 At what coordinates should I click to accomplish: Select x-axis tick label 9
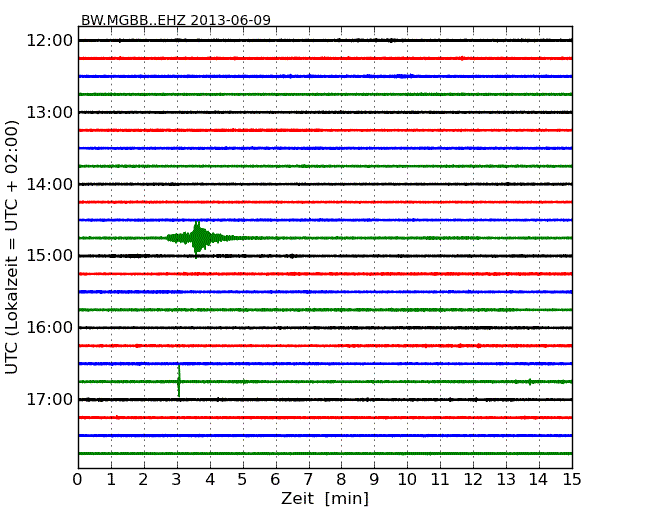pyautogui.click(x=374, y=480)
